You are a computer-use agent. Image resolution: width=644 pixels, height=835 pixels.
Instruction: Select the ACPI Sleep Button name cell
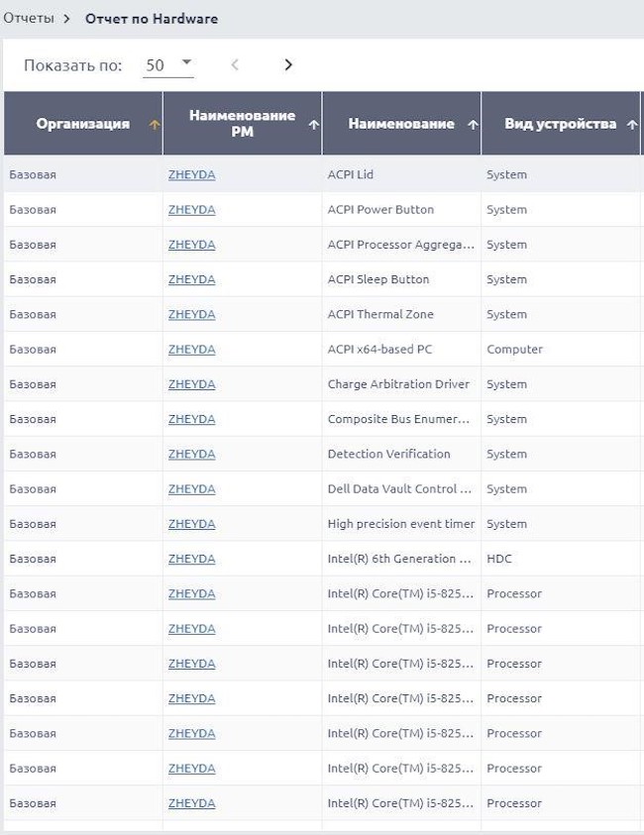tap(378, 279)
